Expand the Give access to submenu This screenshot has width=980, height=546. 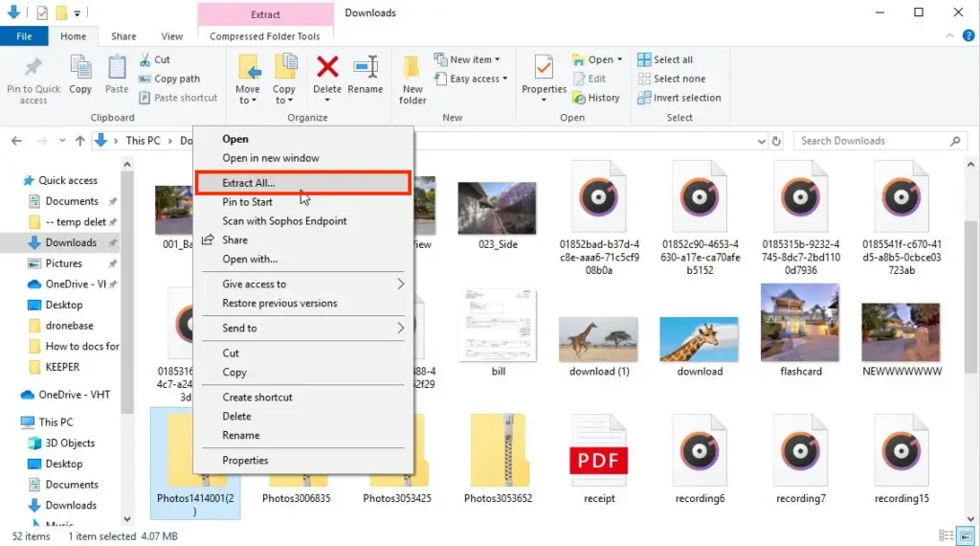[400, 284]
